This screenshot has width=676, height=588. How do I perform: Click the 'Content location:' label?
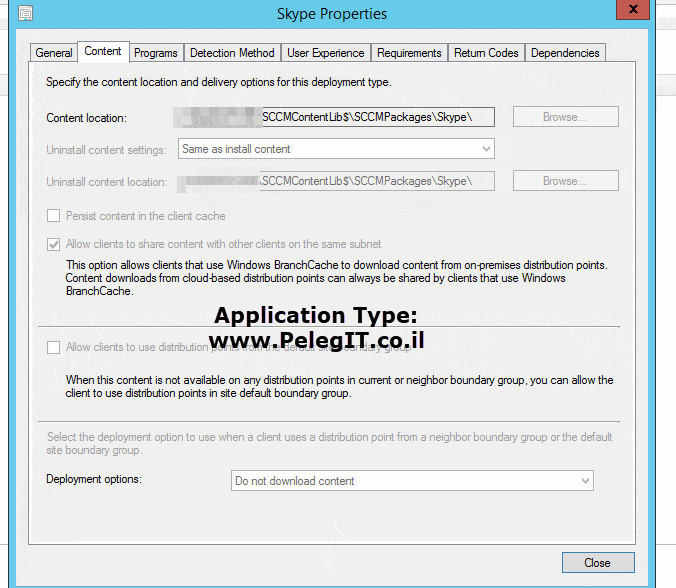[87, 118]
